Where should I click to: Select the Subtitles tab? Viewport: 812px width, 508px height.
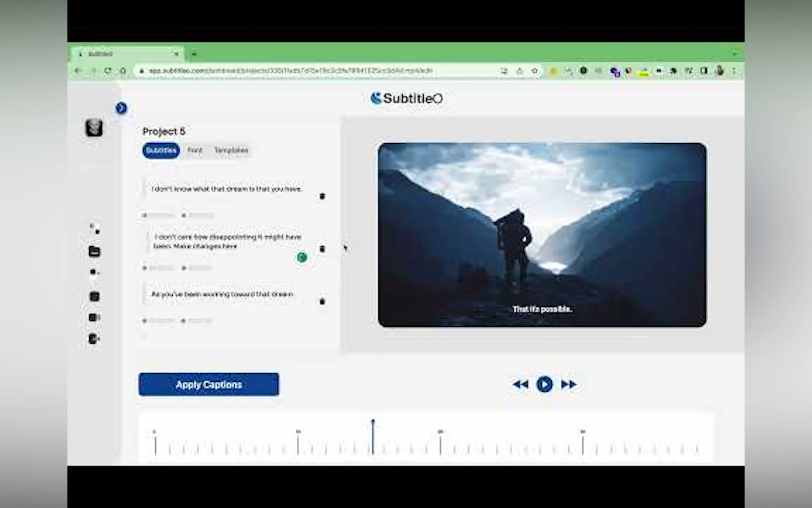coord(161,150)
